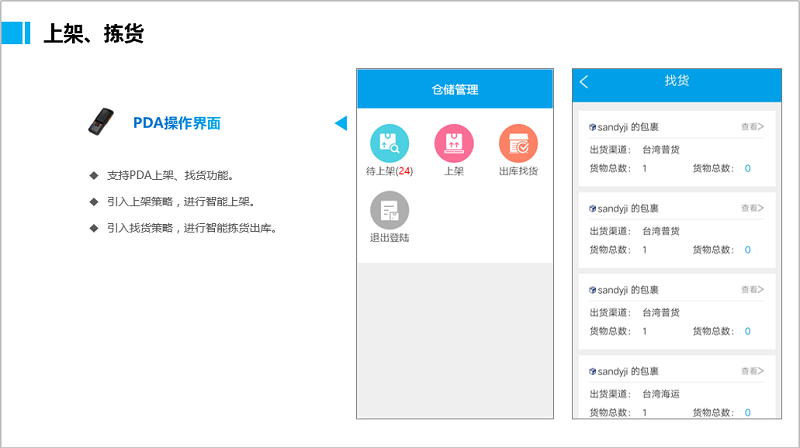800x448 pixels.
Task: Click the blue triangle pointer beside PDA操作界面
Action: click(341, 123)
